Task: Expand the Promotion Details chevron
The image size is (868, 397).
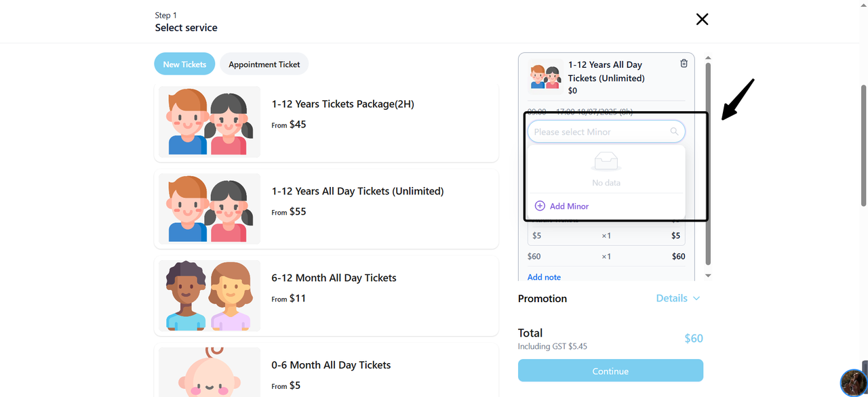Action: [696, 298]
